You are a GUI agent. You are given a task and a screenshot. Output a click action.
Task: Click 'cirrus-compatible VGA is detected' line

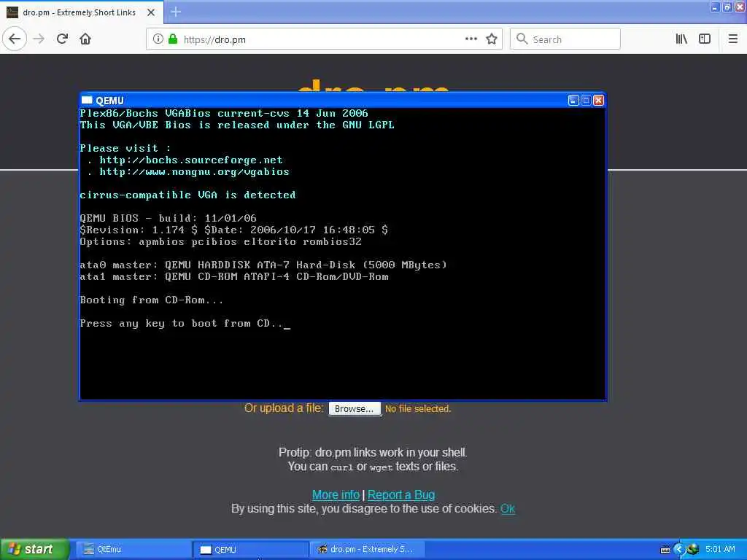point(187,195)
